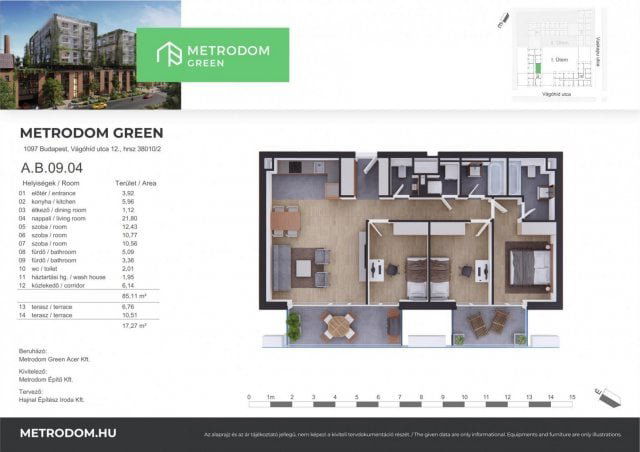Select the METRODOM GREEN heading
Screen dimensions: 640x452
[x=91, y=133]
